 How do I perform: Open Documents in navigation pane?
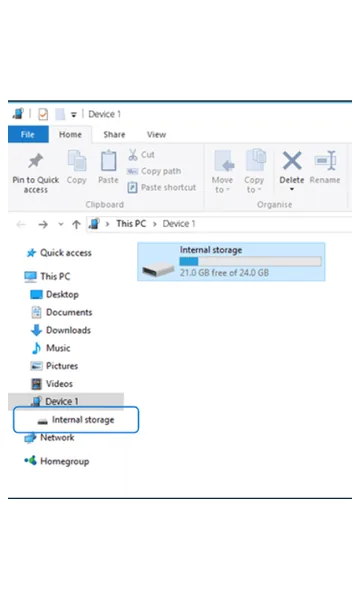[62, 312]
